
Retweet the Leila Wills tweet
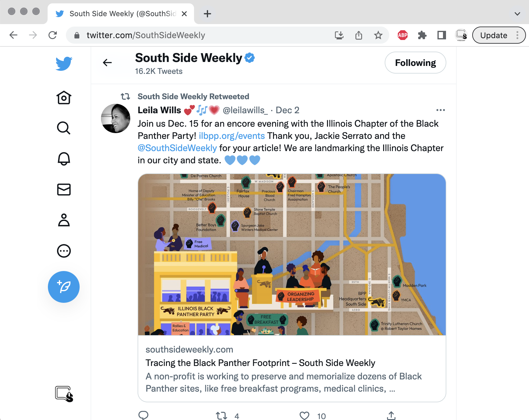(221, 416)
